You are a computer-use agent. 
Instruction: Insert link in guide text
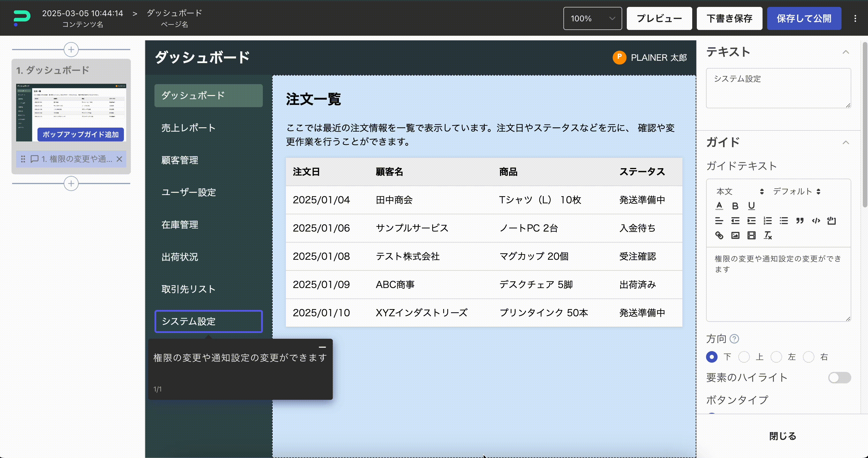[x=719, y=235]
